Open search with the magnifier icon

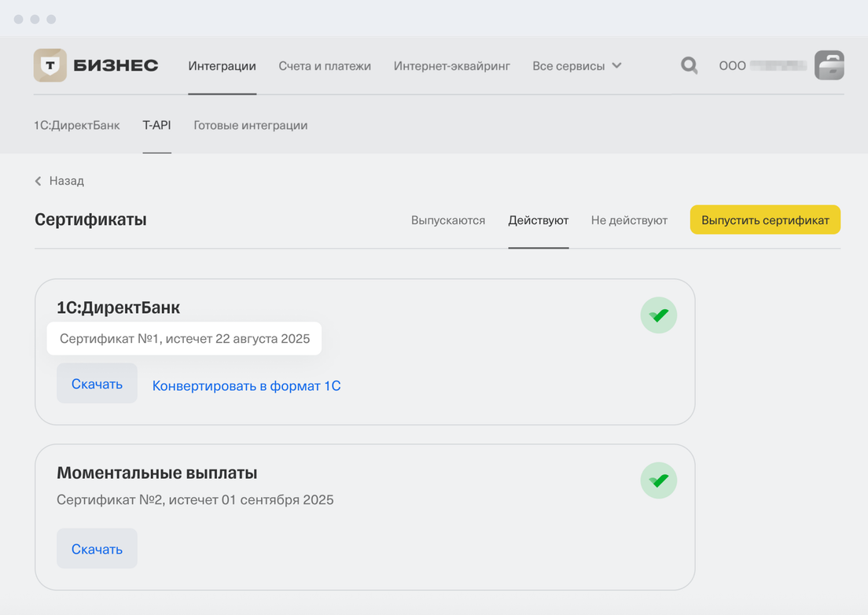689,65
